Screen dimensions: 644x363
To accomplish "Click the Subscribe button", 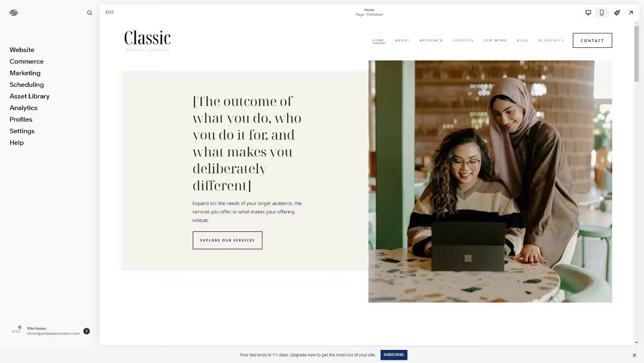I will tap(394, 355).
